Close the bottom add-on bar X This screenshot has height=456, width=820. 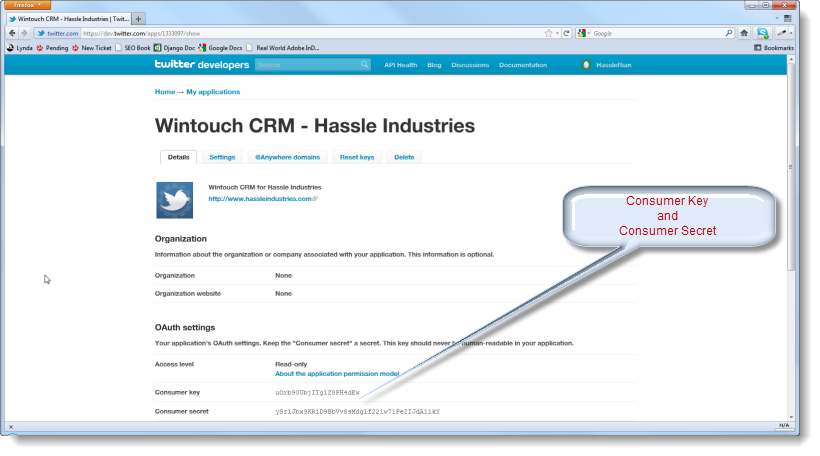(11, 427)
